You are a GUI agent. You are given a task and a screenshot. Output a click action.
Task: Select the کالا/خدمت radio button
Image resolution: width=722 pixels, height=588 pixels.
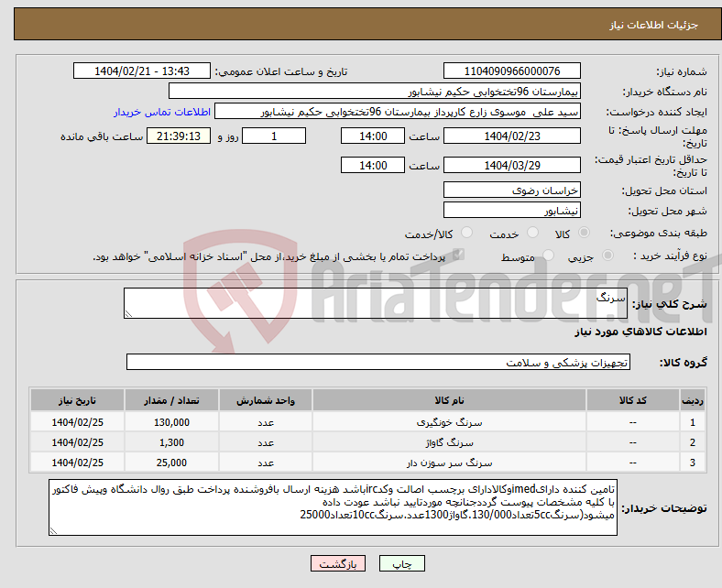[x=466, y=233]
